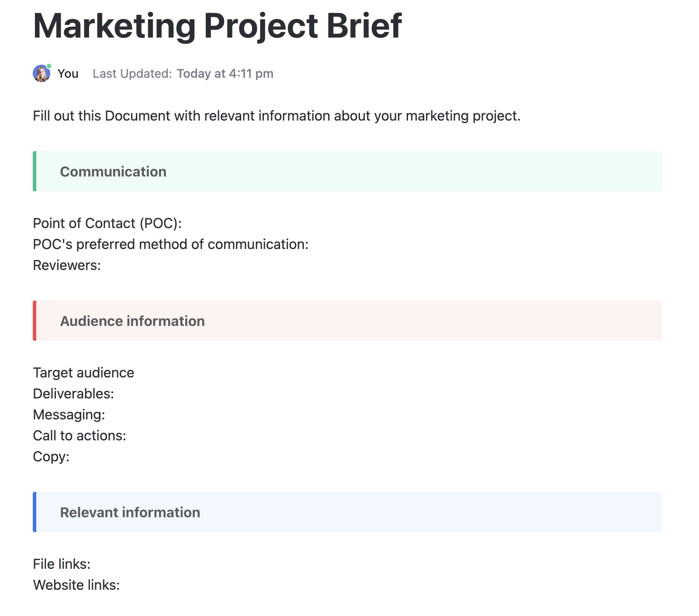Click the "Last Updated:" label
This screenshot has height=616, width=699.
point(132,74)
